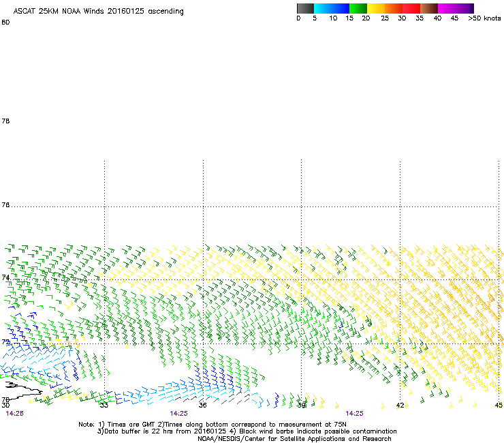The height and width of the screenshot is (443, 504).
Task: Click the '35' knots color scale label
Action: [420, 18]
